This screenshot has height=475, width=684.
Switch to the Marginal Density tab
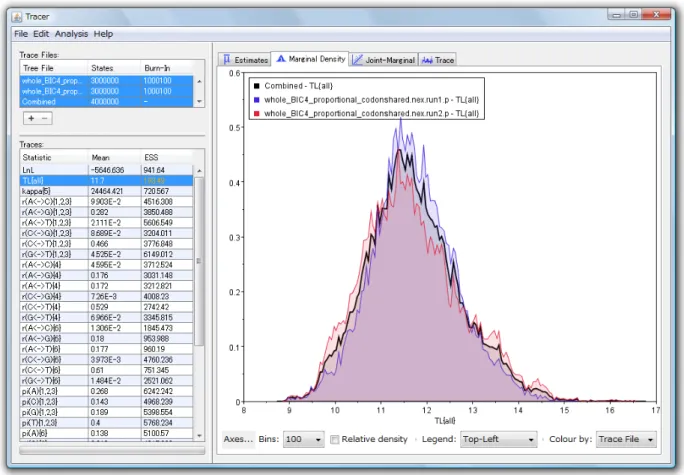[310, 58]
